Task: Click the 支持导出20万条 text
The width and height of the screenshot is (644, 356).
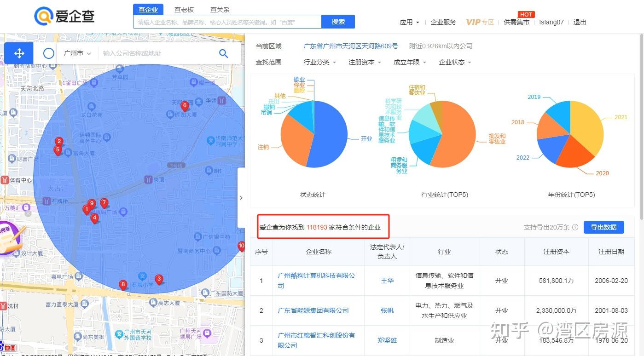Action: pyautogui.click(x=547, y=227)
